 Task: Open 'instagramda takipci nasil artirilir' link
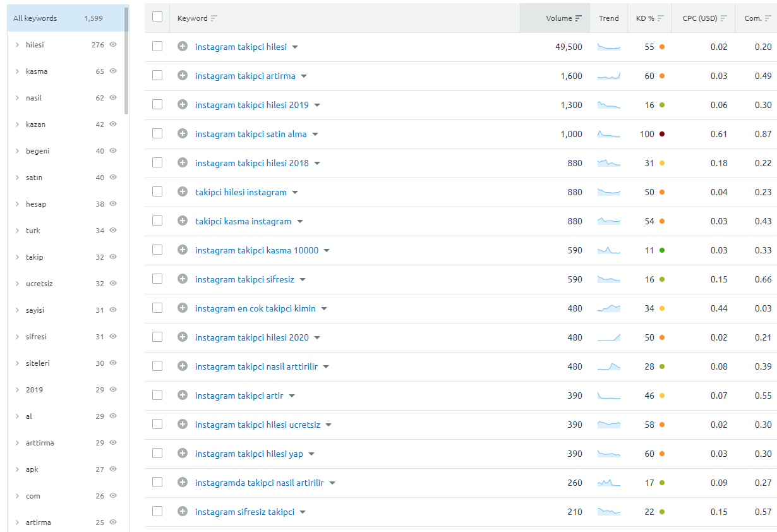260,483
